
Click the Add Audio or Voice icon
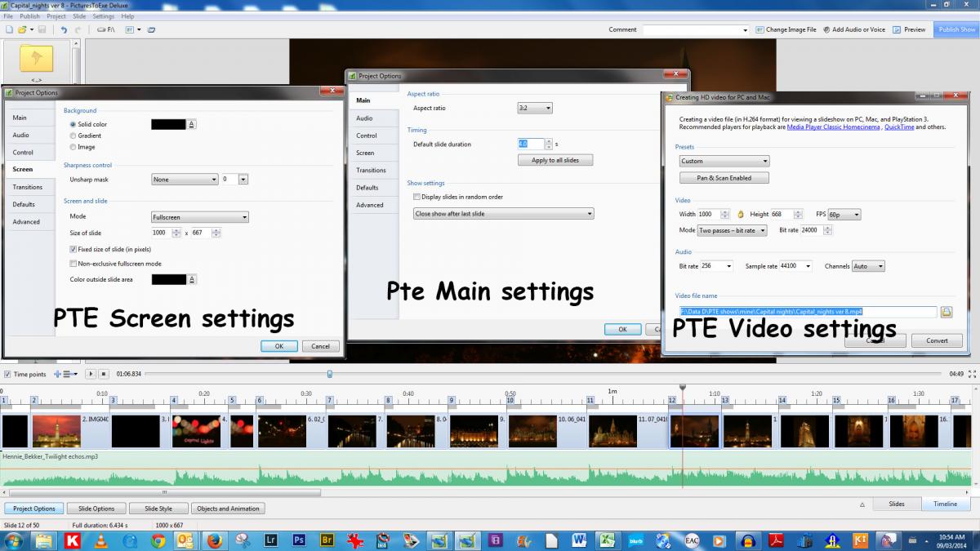pyautogui.click(x=826, y=29)
